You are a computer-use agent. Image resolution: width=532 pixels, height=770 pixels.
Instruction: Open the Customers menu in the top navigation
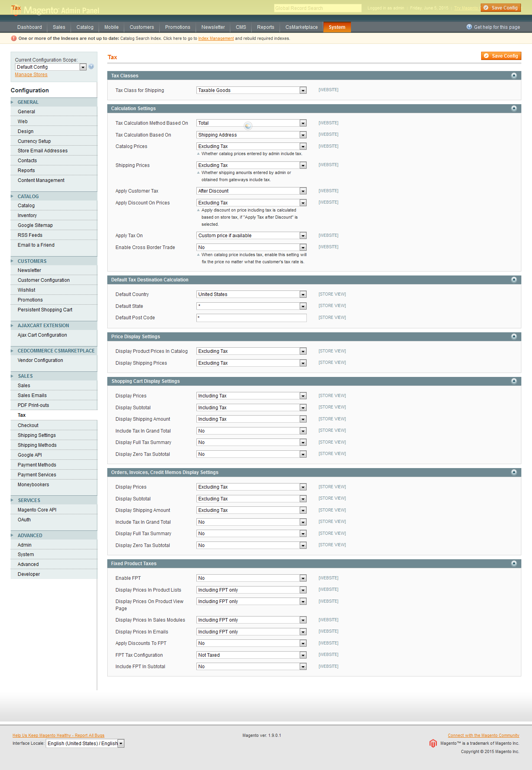tap(142, 27)
